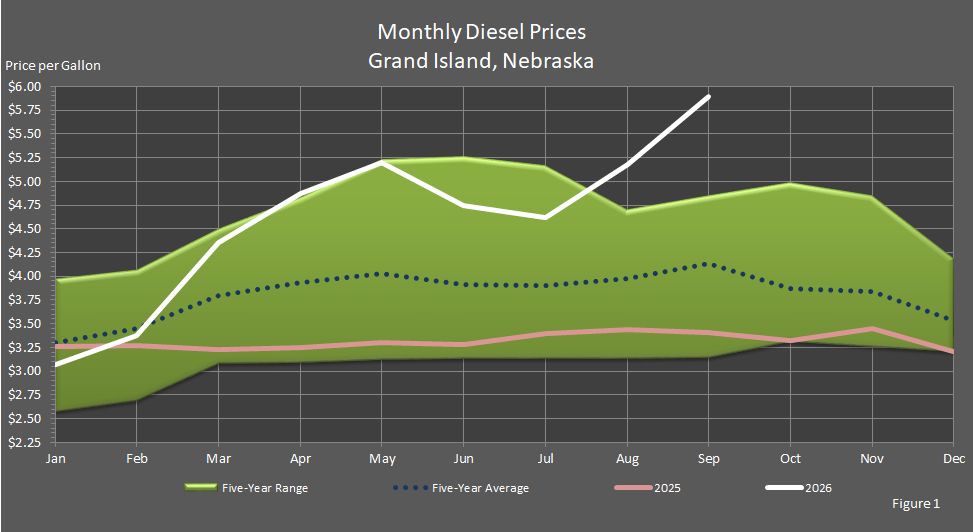Click the white 2026 legend line swatch

784,488
